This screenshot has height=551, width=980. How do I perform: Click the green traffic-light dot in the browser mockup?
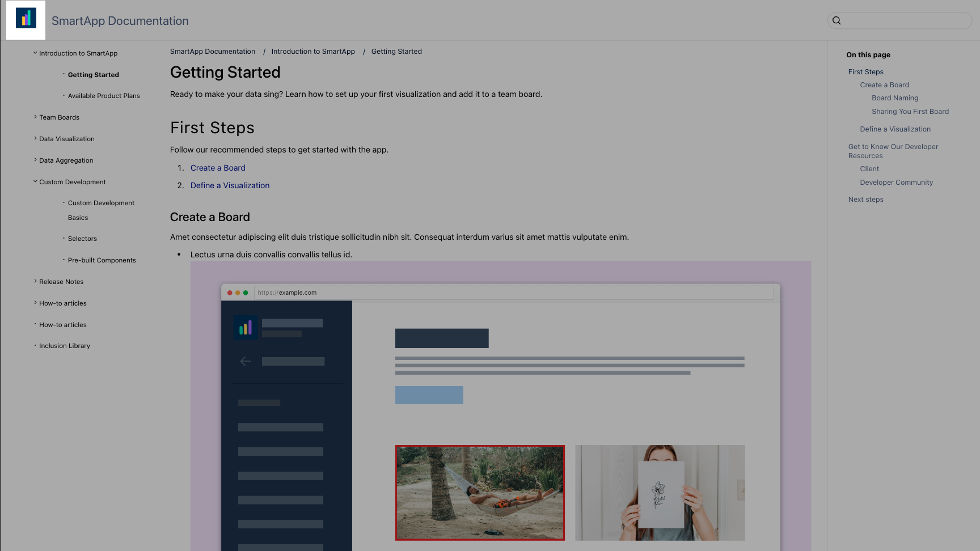[245, 293]
